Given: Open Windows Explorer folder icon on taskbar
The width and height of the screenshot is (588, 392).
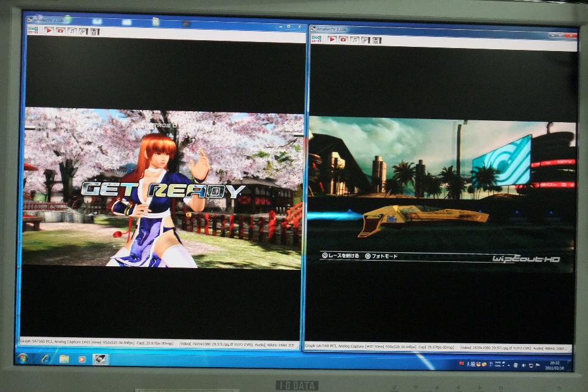Looking at the screenshot, I should 64,359.
